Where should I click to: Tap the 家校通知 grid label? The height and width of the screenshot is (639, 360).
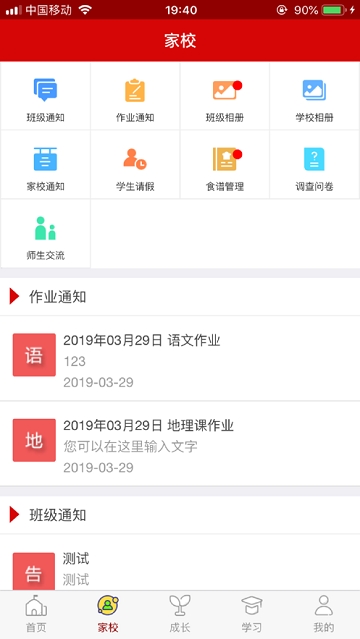click(45, 187)
